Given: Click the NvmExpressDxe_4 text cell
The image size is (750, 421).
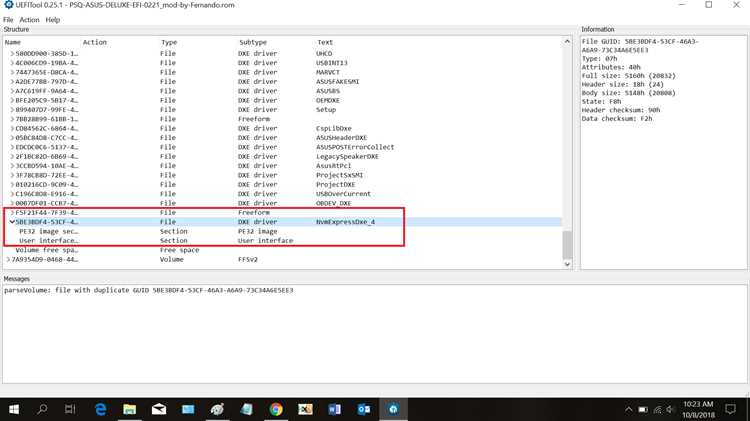Looking at the screenshot, I should click(x=345, y=222).
